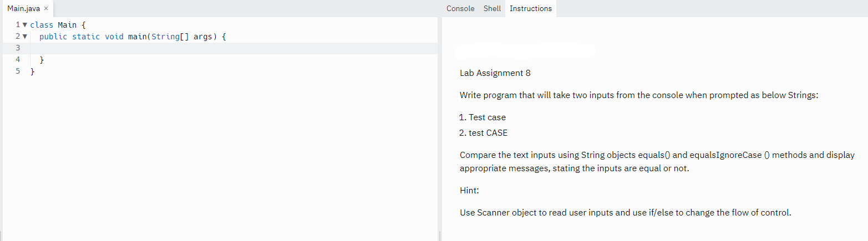Select the Instructions tab

click(x=530, y=8)
